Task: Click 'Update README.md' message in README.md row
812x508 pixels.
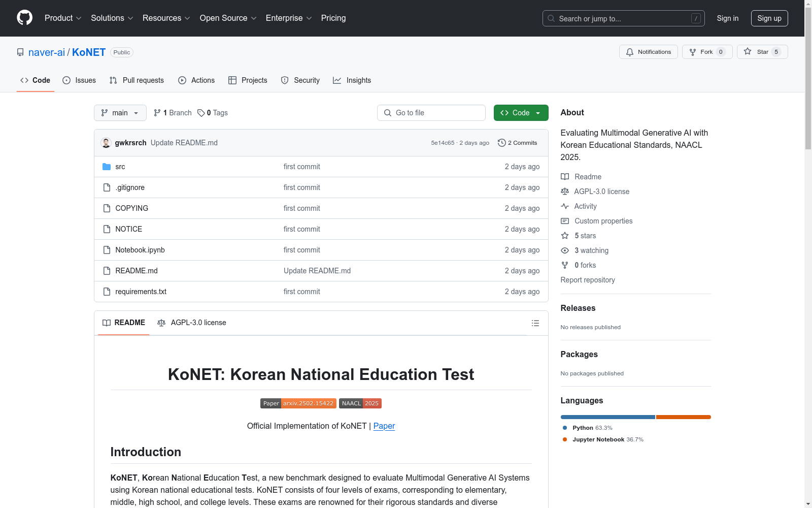Action: pyautogui.click(x=317, y=271)
